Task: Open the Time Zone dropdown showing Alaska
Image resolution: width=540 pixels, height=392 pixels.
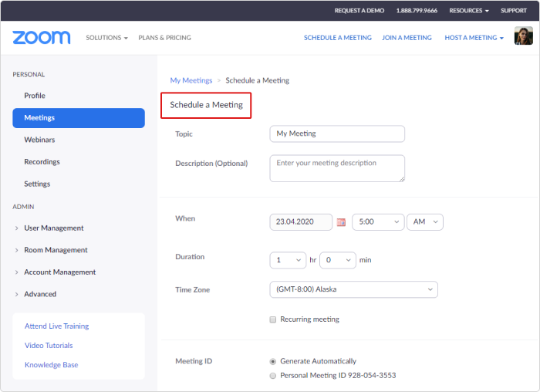Action: pyautogui.click(x=353, y=289)
